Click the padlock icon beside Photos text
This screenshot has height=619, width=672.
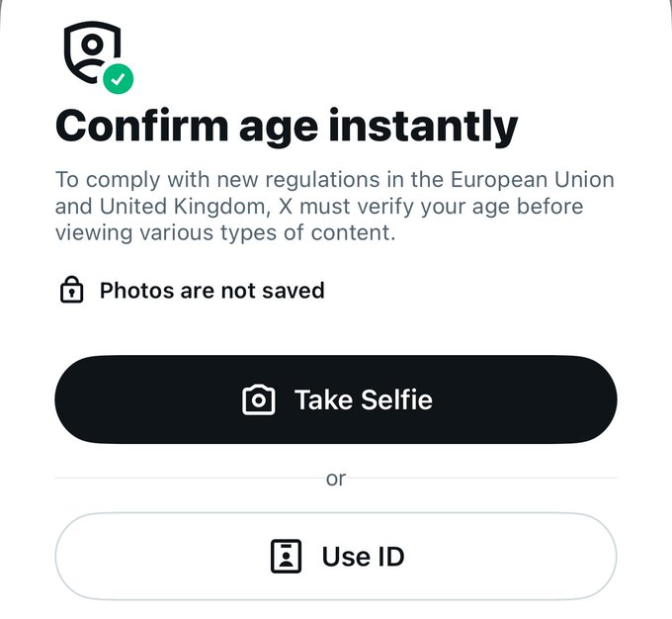[x=71, y=291]
